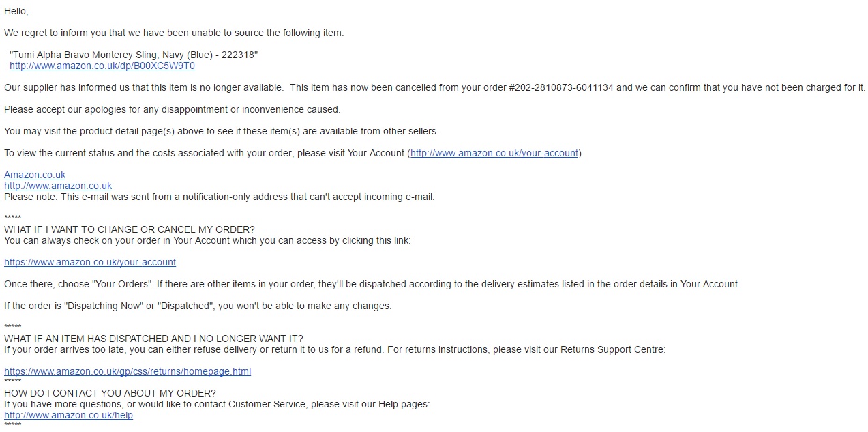Click the "Once there, choose Your Orders" sentence
The height and width of the screenshot is (432, 868).
click(x=372, y=284)
